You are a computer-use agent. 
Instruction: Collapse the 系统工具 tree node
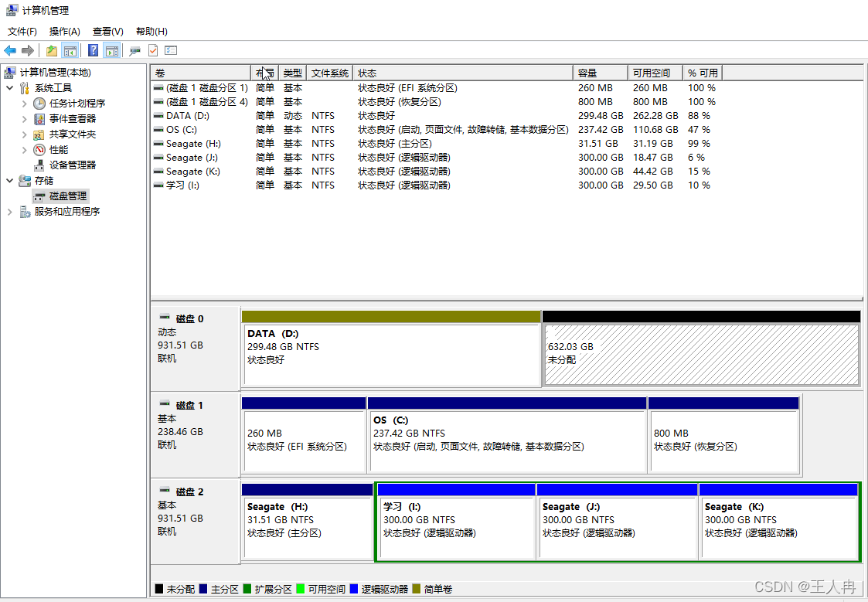pyautogui.click(x=9, y=88)
